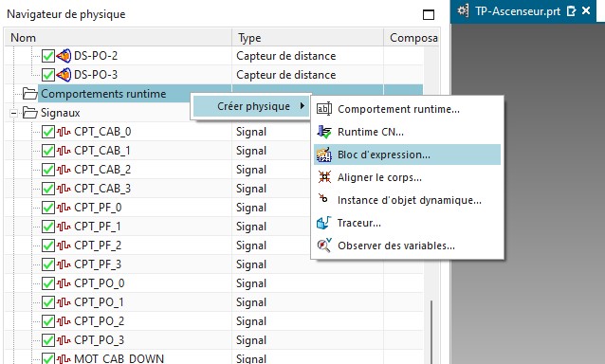Collapse the Signaux folder

tap(14, 113)
